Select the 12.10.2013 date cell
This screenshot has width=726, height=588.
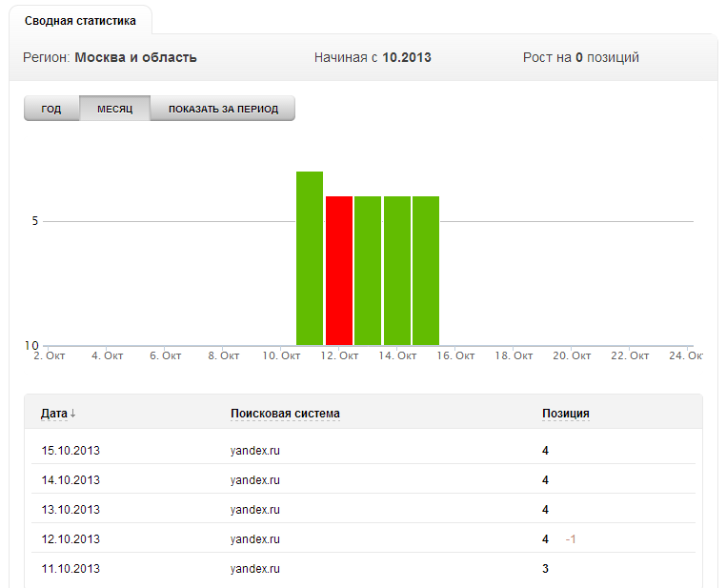71,539
